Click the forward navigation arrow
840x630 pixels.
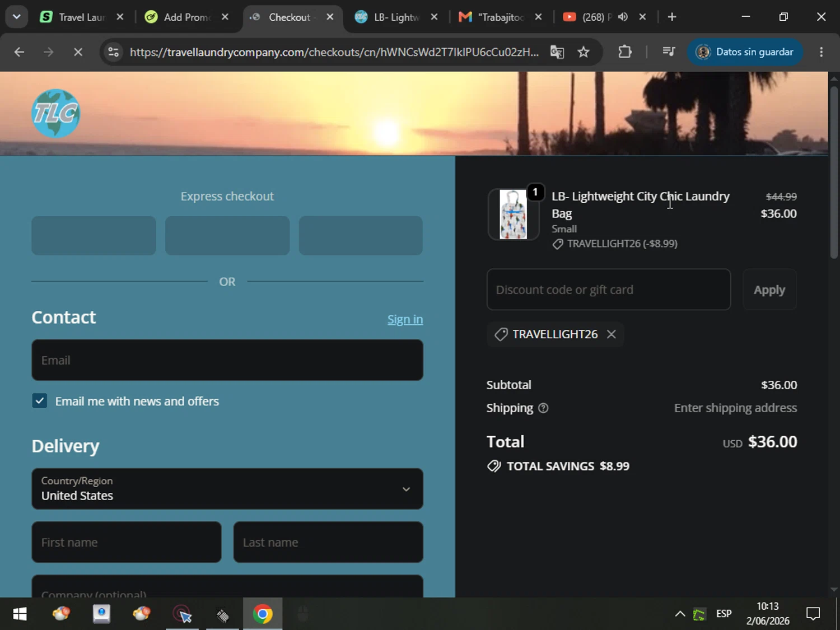(49, 52)
